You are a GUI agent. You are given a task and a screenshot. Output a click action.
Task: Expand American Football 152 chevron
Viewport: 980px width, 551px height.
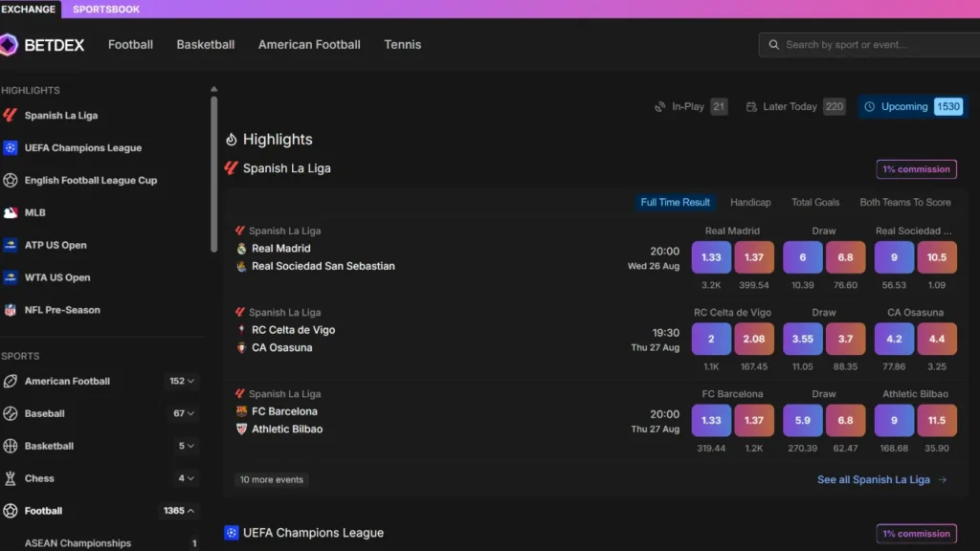click(190, 381)
